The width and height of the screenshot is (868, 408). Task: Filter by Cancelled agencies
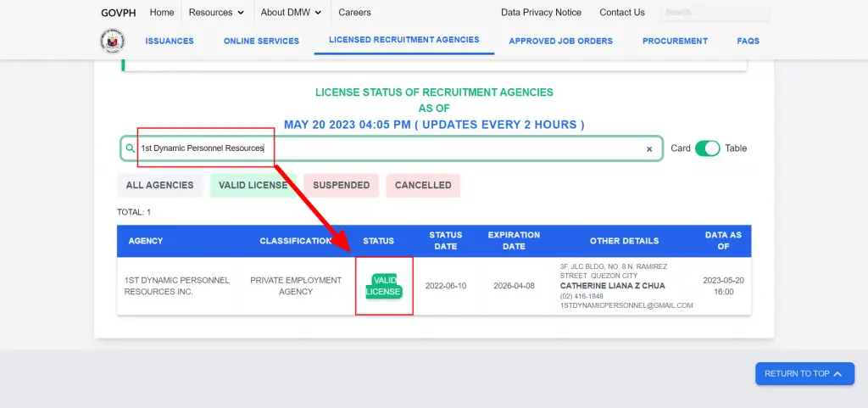423,186
